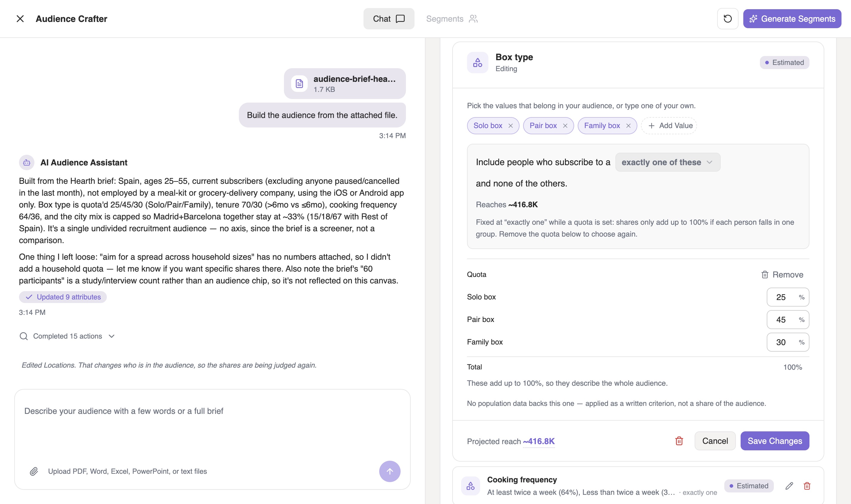Click the reset/undo history icon button
Viewport: 851px width, 504px height.
(727, 19)
